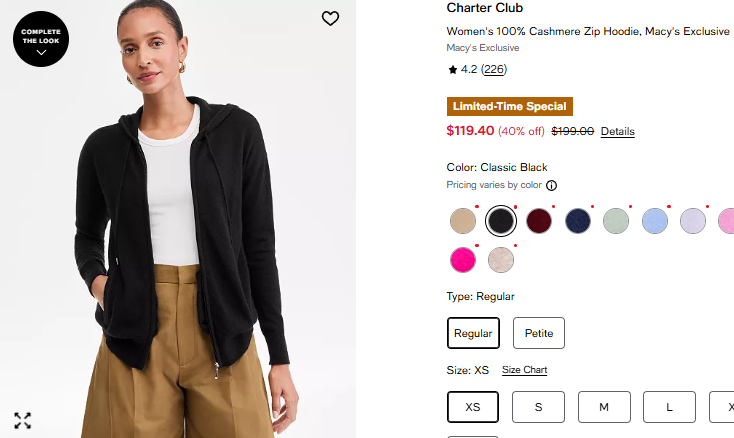Select the dark burgundy color swatch

click(539, 221)
